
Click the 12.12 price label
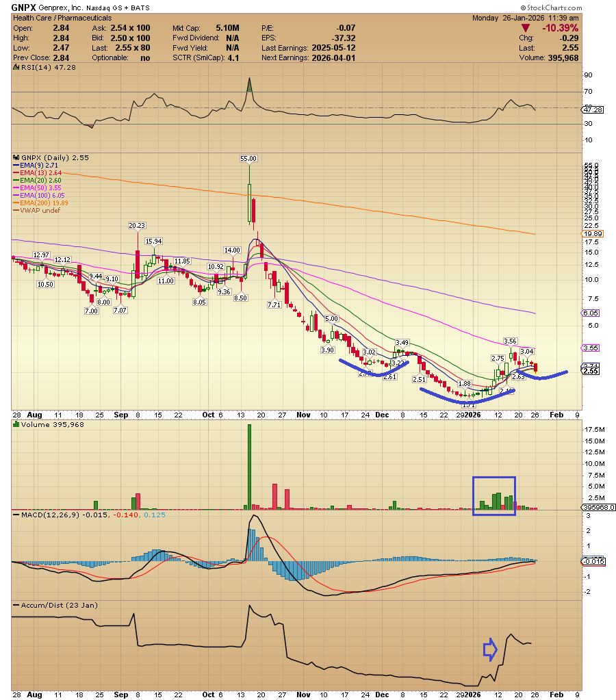click(x=62, y=260)
